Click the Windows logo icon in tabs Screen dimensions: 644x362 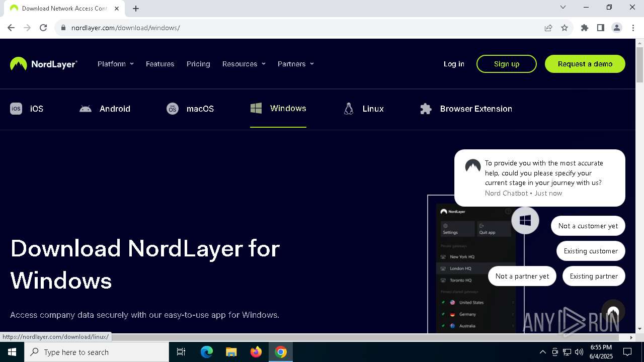[256, 108]
